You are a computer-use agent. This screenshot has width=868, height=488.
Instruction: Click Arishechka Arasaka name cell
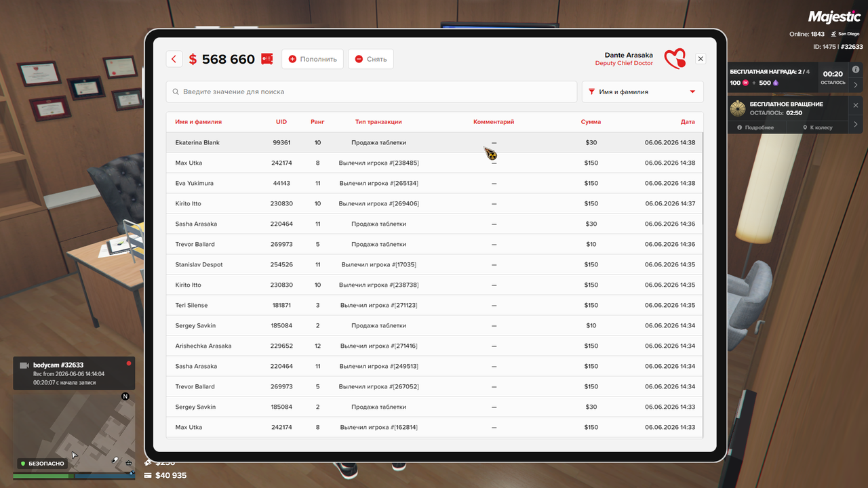pyautogui.click(x=203, y=346)
